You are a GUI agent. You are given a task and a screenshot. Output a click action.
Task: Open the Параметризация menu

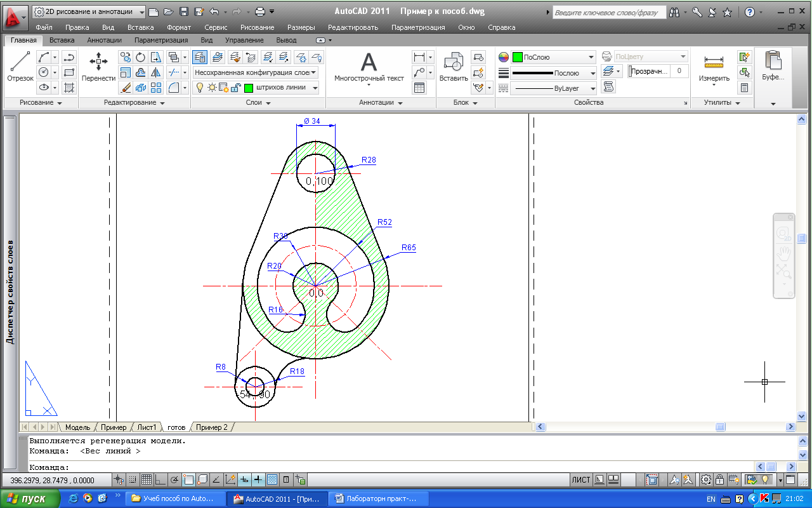pos(418,27)
